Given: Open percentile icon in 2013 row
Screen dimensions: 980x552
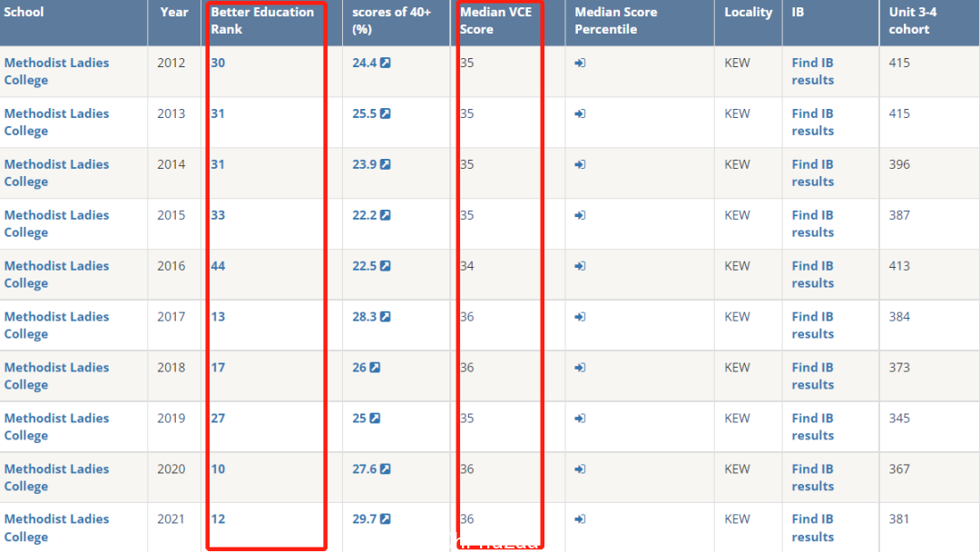Looking at the screenshot, I should (x=580, y=113).
